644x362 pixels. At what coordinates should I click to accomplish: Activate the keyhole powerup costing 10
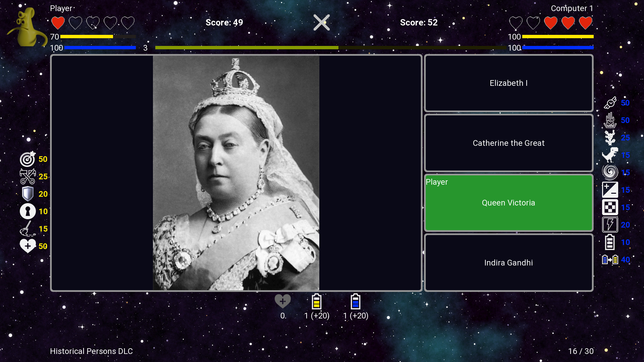point(28,211)
